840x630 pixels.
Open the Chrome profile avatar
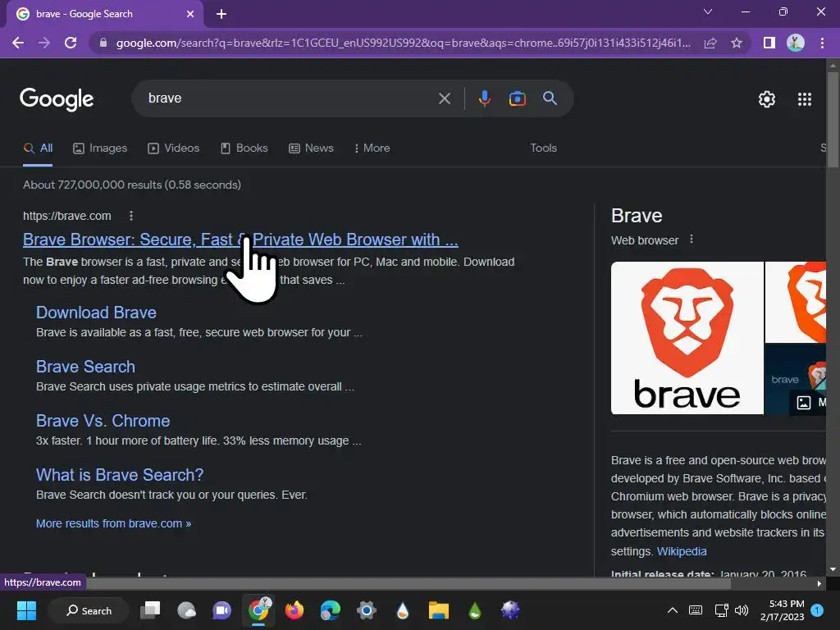point(796,43)
